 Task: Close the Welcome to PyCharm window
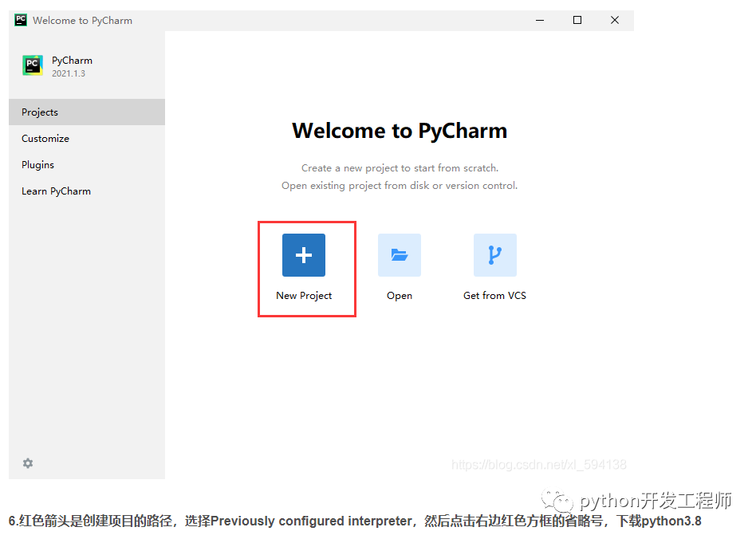coord(615,20)
